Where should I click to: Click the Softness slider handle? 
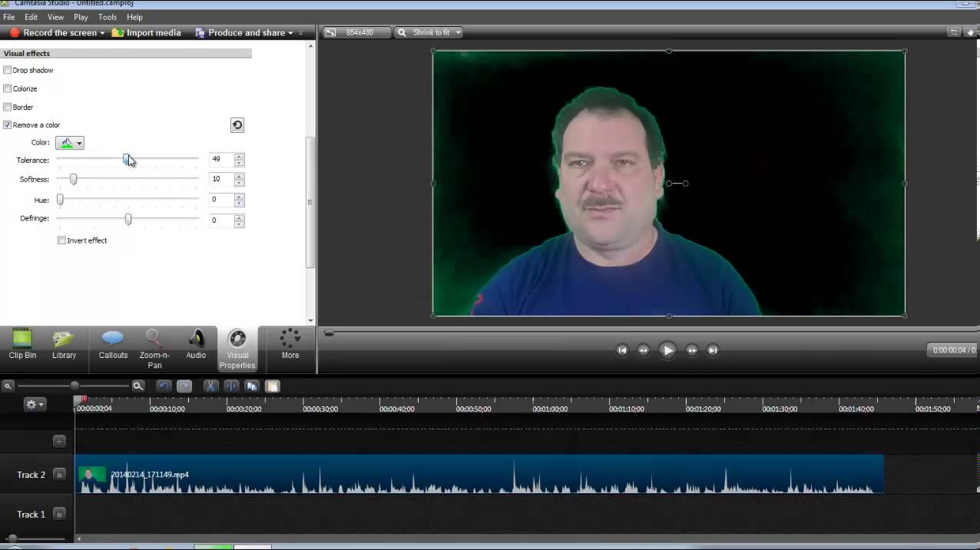click(x=73, y=179)
